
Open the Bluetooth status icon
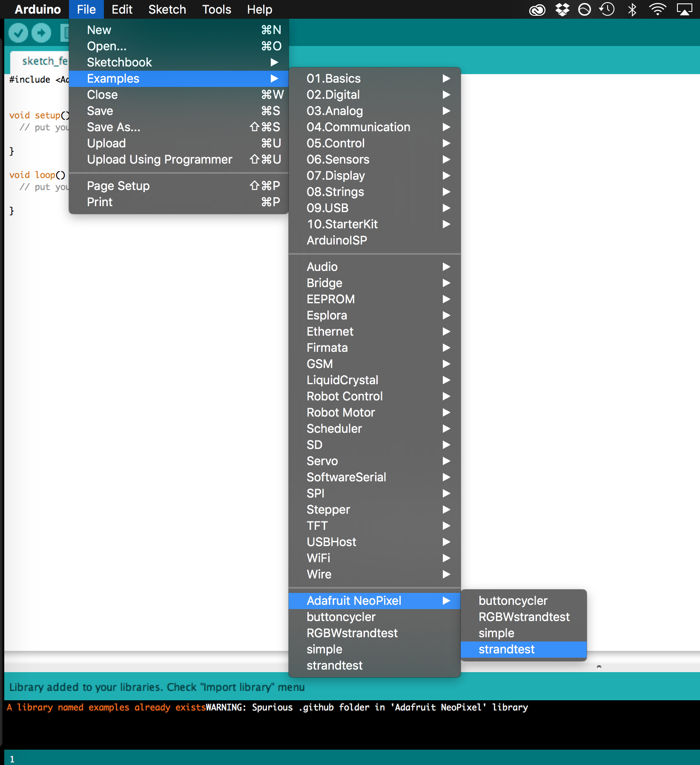(632, 9)
